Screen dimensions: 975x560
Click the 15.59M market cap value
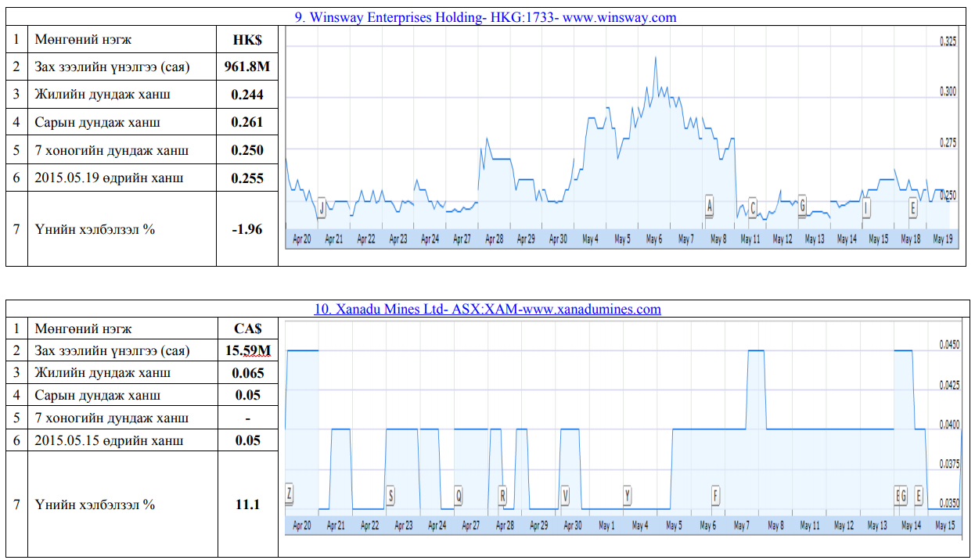(x=247, y=351)
